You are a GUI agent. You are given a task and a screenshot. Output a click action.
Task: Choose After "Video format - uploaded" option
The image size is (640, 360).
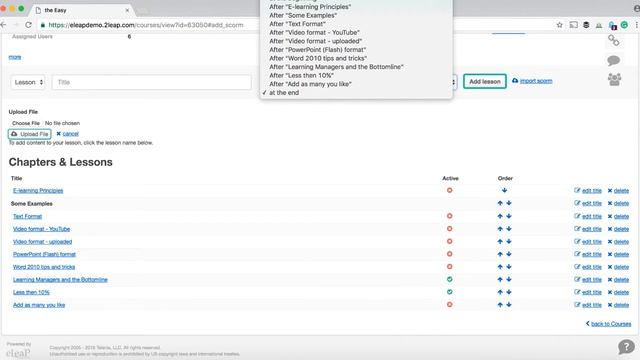(316, 41)
